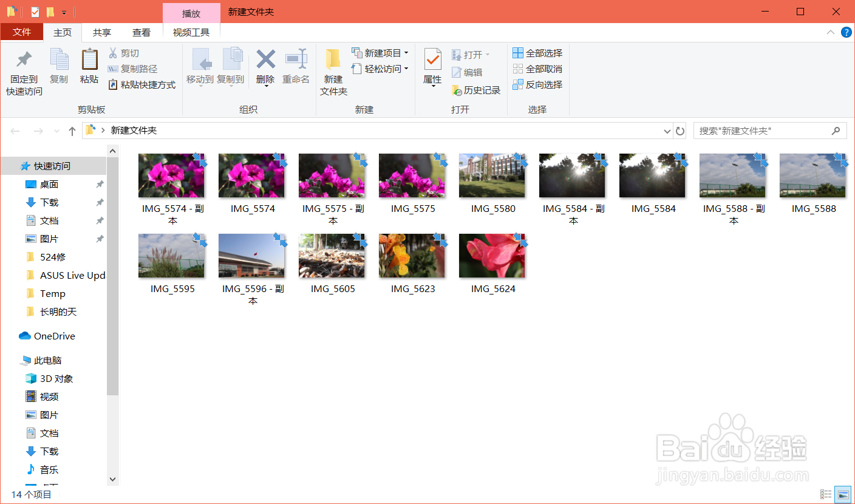855x504 pixels.
Task: Select IMG_5605 fallen leaves thumbnail
Action: [x=332, y=256]
